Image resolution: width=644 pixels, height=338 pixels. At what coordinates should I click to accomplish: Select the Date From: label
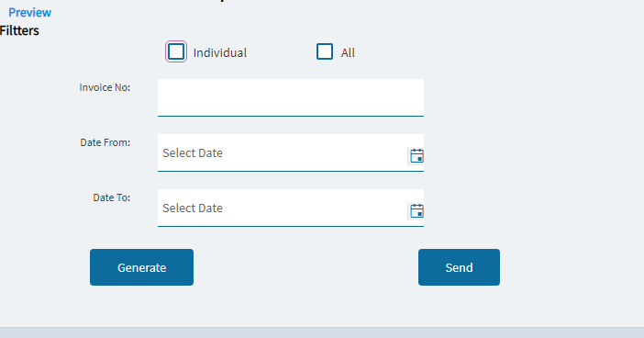coord(105,142)
